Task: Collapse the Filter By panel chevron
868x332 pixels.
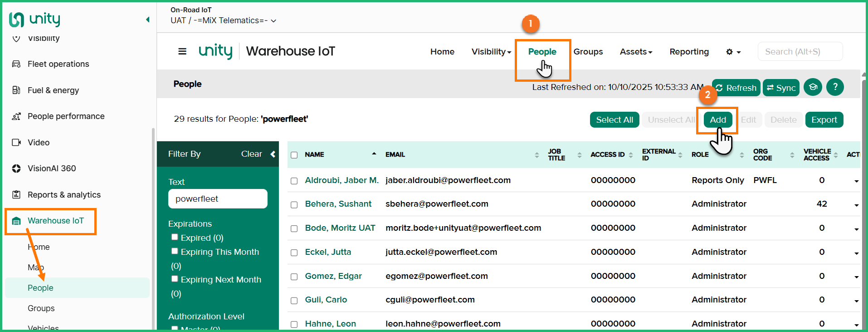Action: click(273, 154)
